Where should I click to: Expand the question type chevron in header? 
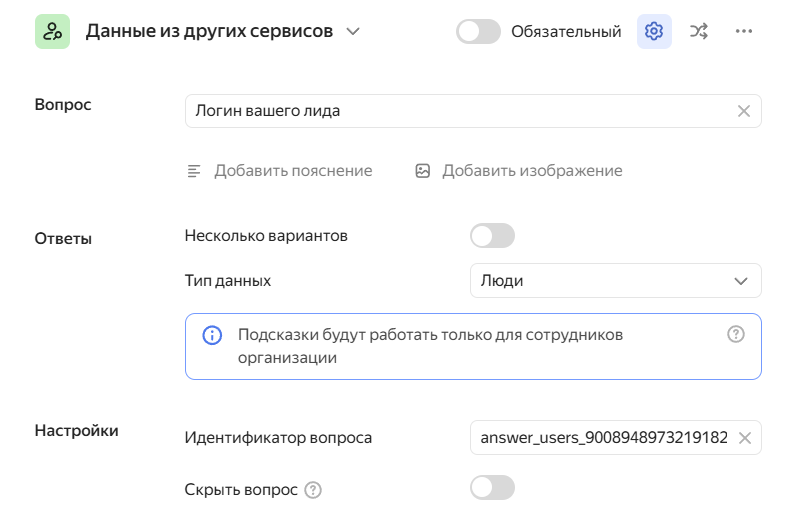(x=352, y=31)
